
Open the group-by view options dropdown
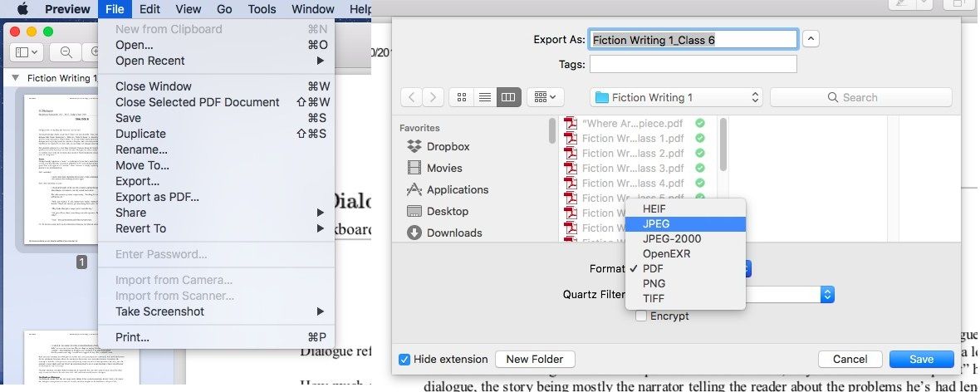(545, 97)
